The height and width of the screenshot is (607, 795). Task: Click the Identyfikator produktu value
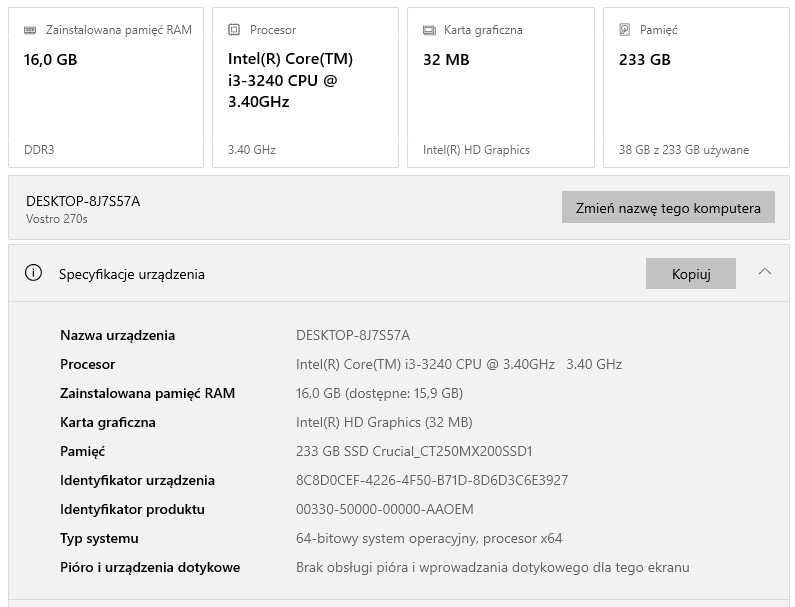click(385, 509)
